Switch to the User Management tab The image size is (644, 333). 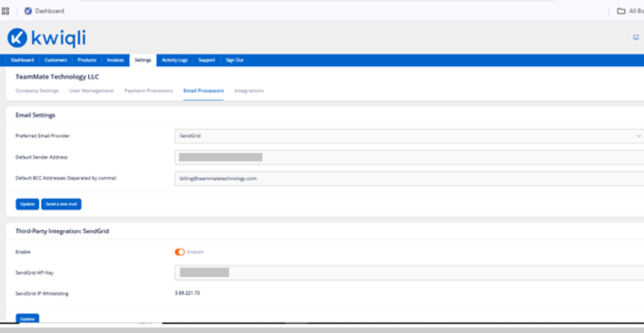(91, 90)
